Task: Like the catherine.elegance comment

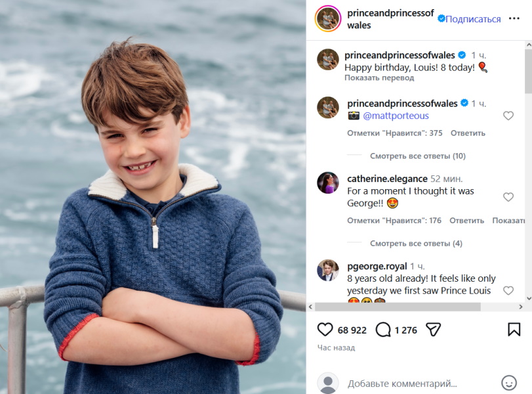Action: click(x=508, y=197)
